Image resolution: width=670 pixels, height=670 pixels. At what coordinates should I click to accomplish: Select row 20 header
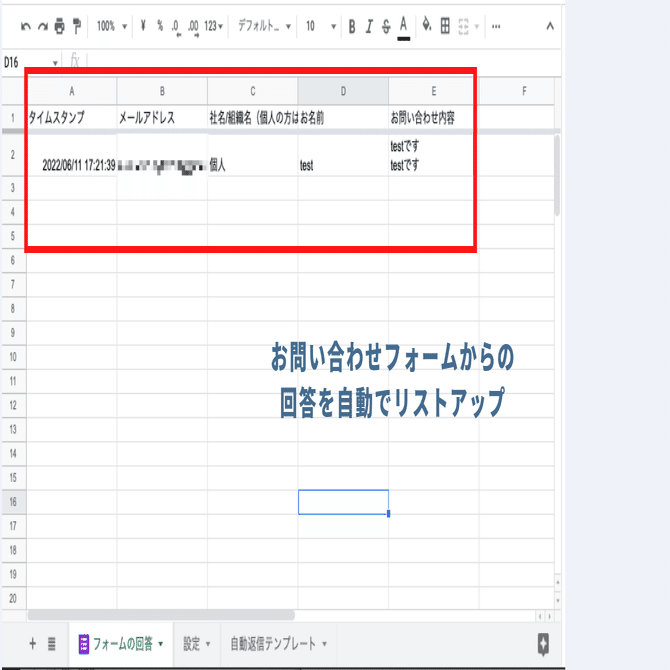pos(13,598)
